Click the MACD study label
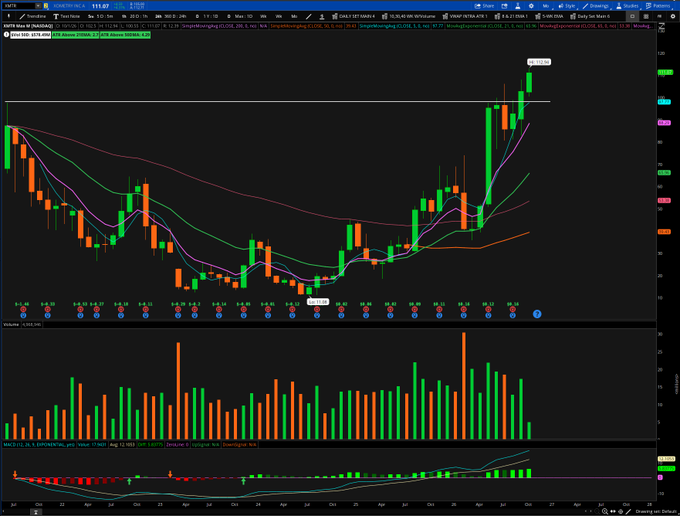This screenshot has height=516, width=680. click(x=39, y=445)
